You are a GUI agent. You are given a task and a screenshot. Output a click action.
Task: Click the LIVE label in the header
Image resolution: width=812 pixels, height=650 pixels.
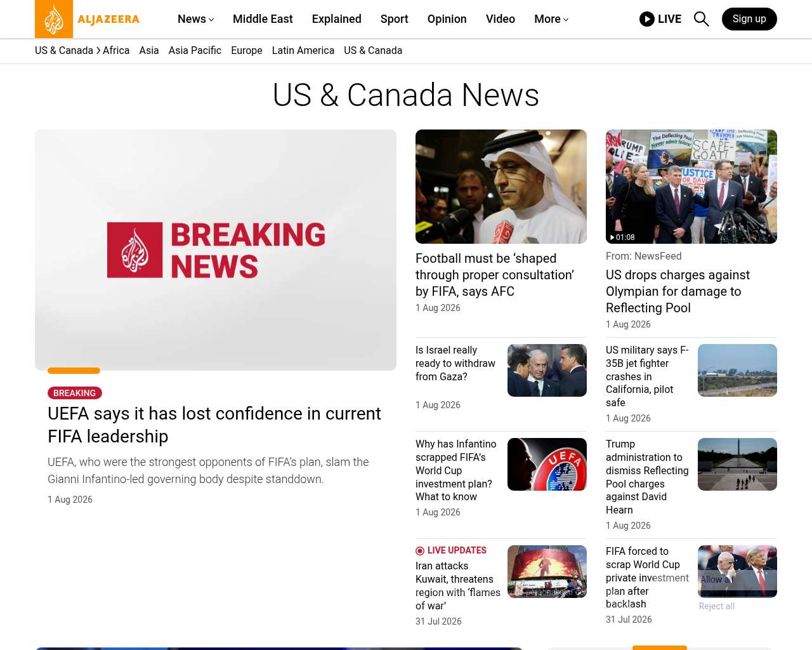pos(669,19)
